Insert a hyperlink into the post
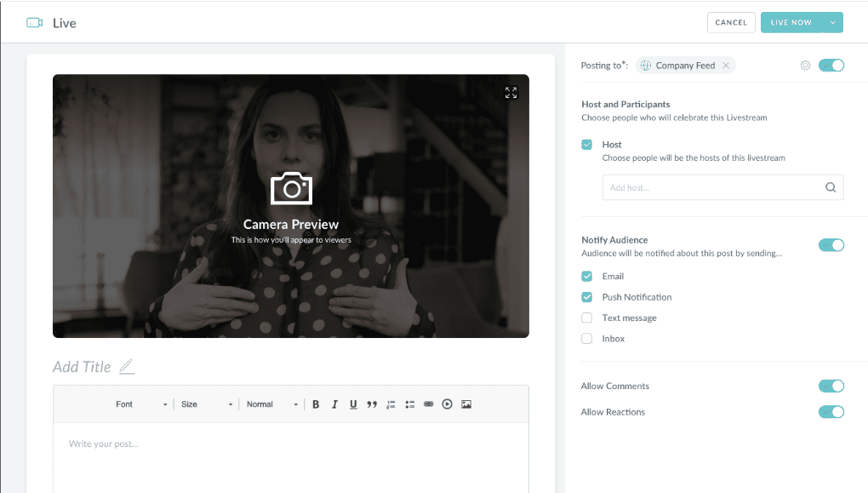This screenshot has width=868, height=493. [428, 404]
